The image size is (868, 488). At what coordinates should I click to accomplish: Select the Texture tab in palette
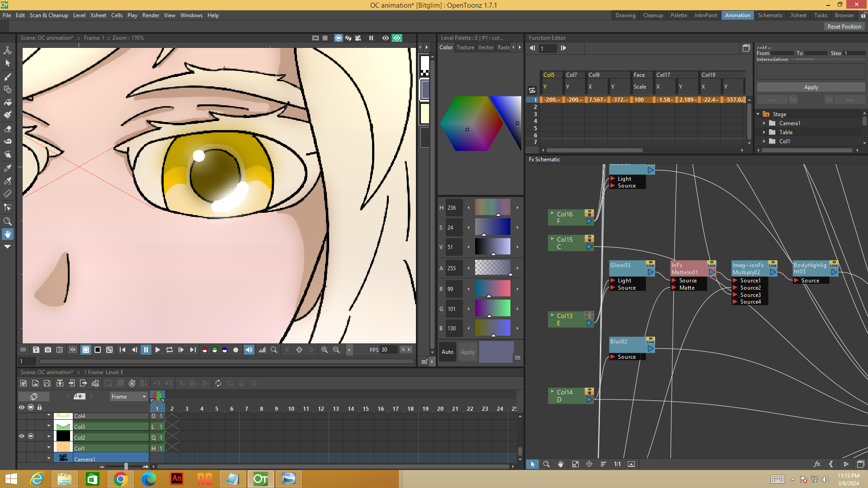tap(465, 47)
